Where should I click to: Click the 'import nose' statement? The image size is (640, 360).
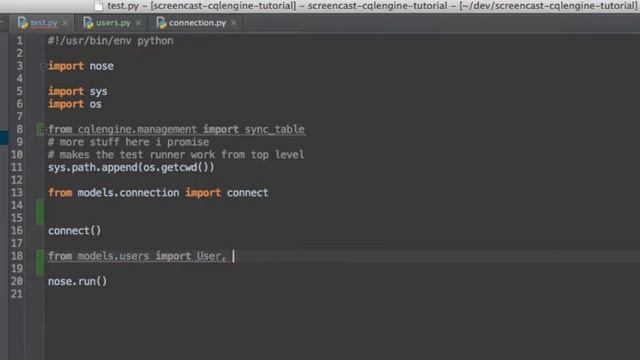(81, 66)
